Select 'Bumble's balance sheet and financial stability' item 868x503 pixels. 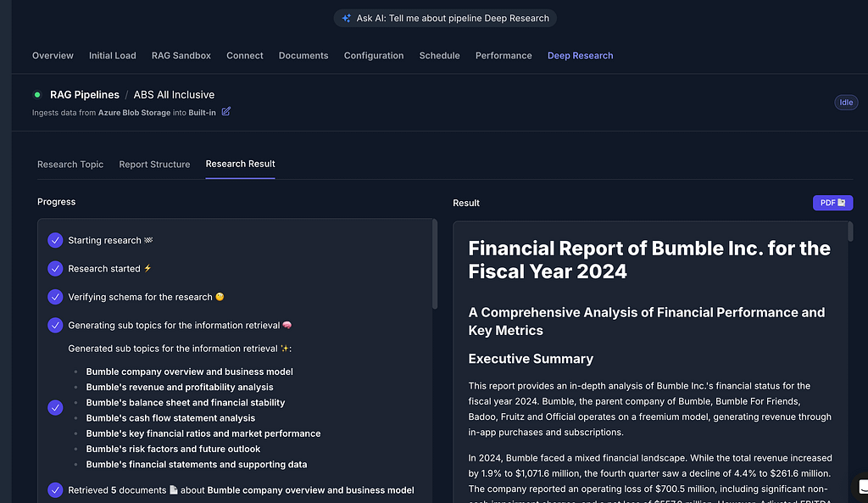[x=186, y=403]
